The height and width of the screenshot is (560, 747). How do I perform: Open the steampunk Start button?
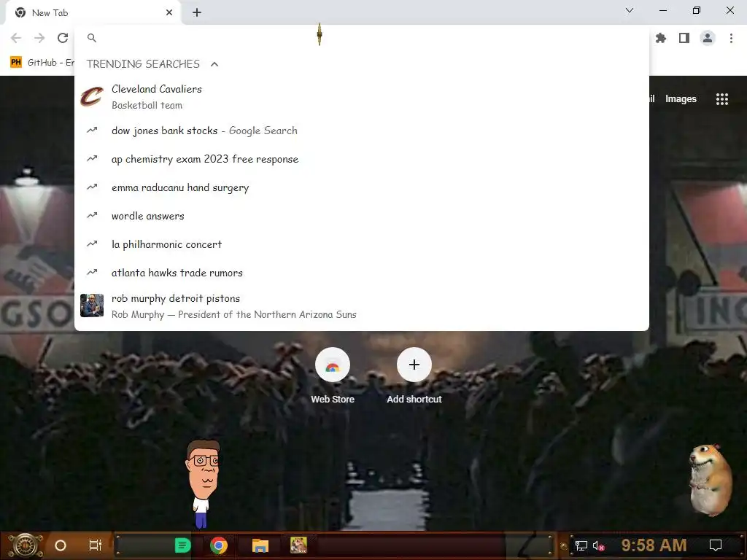[x=25, y=545]
